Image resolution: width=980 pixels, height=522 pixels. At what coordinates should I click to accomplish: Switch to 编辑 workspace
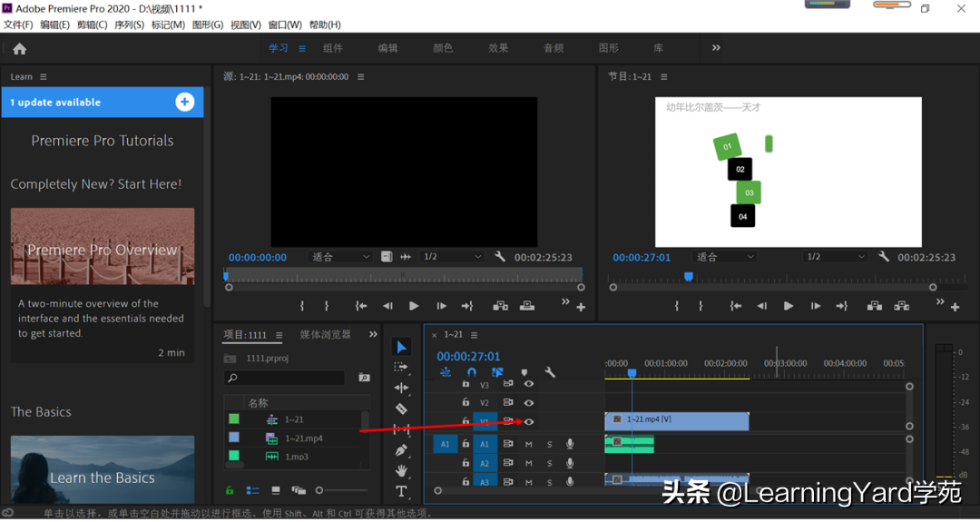coord(387,48)
